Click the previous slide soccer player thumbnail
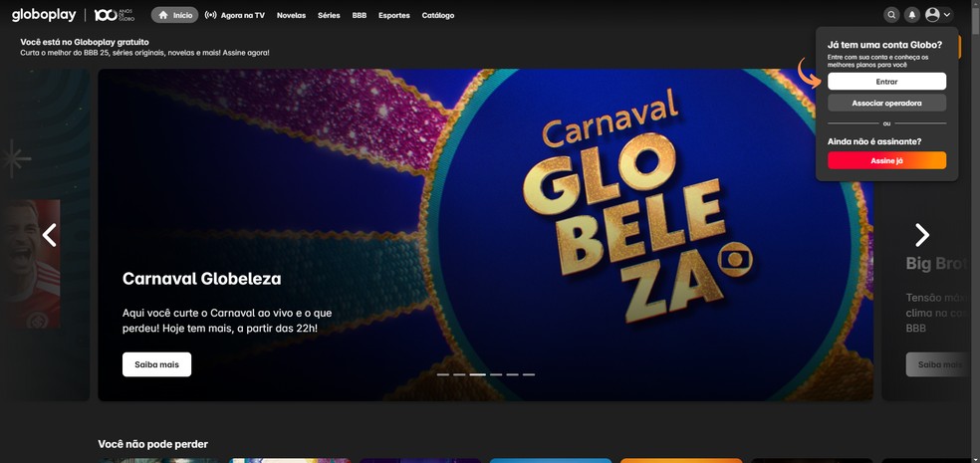 tap(30, 264)
